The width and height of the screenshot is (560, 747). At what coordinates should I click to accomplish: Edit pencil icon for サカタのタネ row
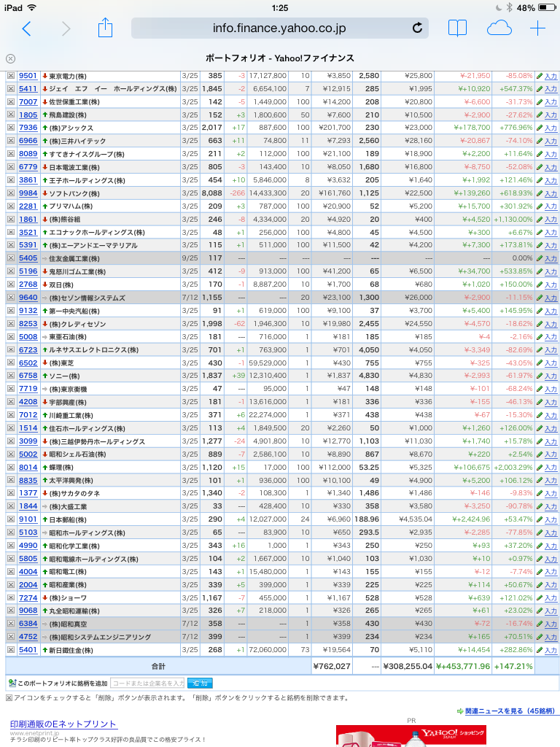click(540, 494)
